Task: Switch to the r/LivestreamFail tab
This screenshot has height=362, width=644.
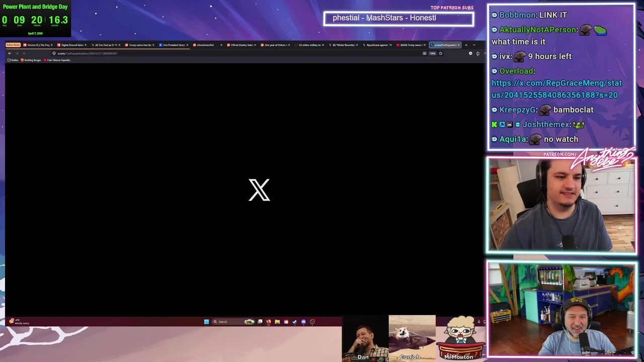Action: [208, 45]
